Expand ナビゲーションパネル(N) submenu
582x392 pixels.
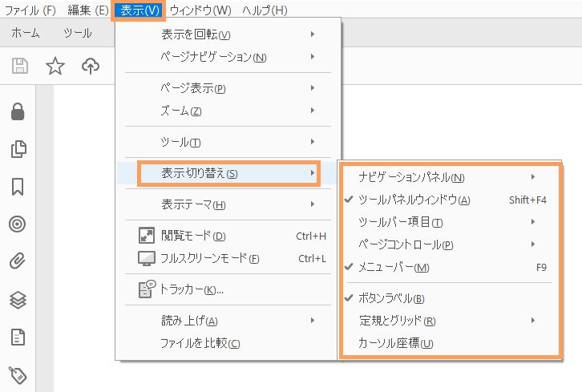(x=449, y=177)
